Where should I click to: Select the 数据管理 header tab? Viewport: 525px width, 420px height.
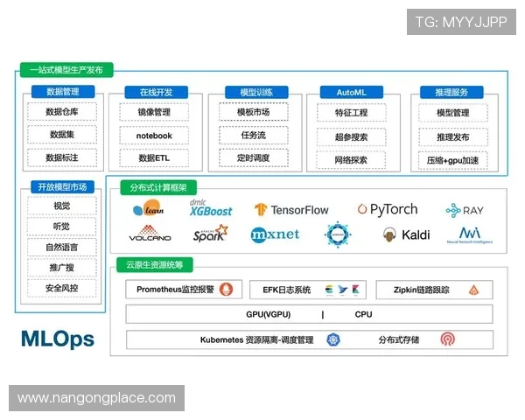[63, 91]
